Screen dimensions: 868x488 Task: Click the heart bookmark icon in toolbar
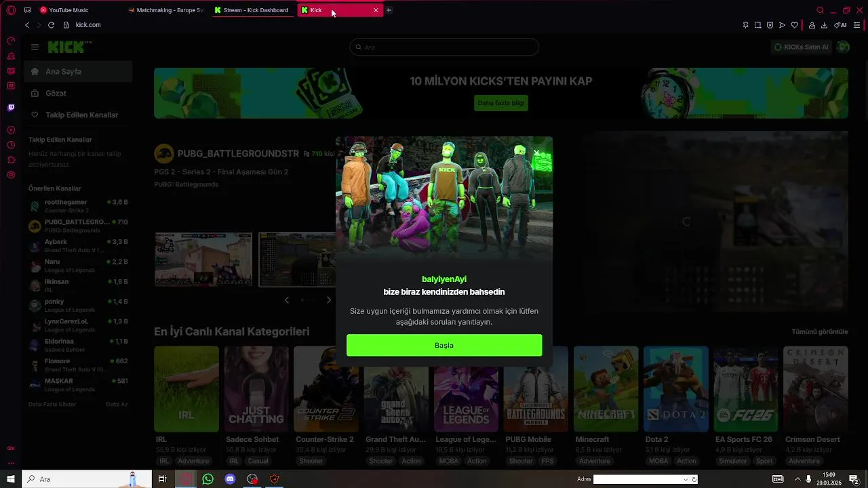tap(794, 25)
